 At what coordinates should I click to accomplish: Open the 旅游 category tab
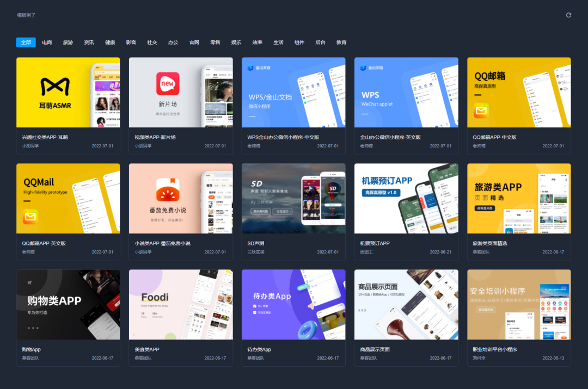[68, 42]
